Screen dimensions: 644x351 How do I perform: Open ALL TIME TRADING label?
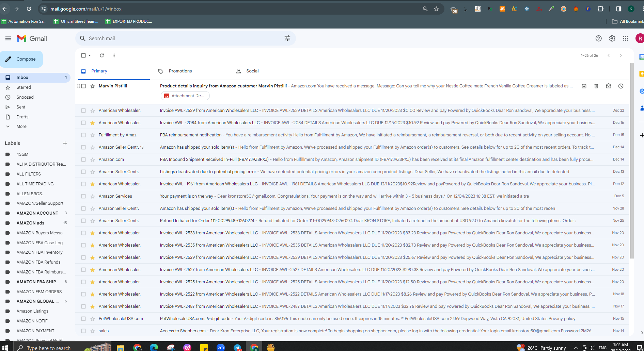tap(35, 184)
